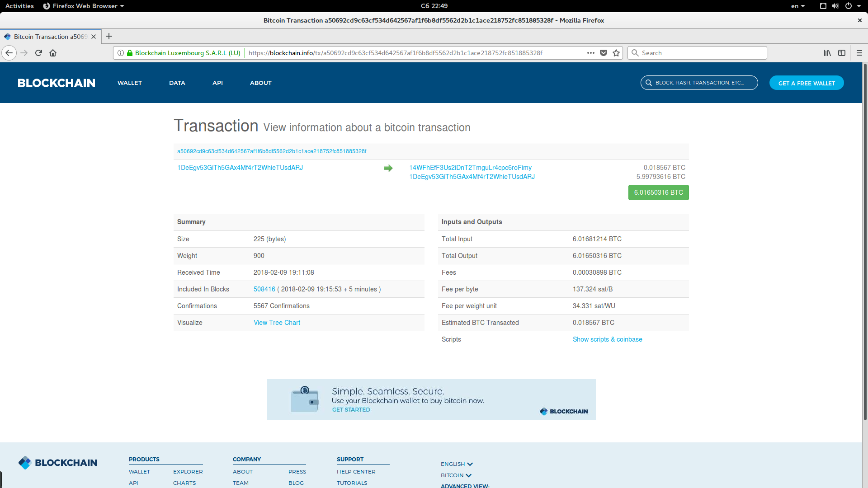Click the window indicator icon in top bar

823,6
